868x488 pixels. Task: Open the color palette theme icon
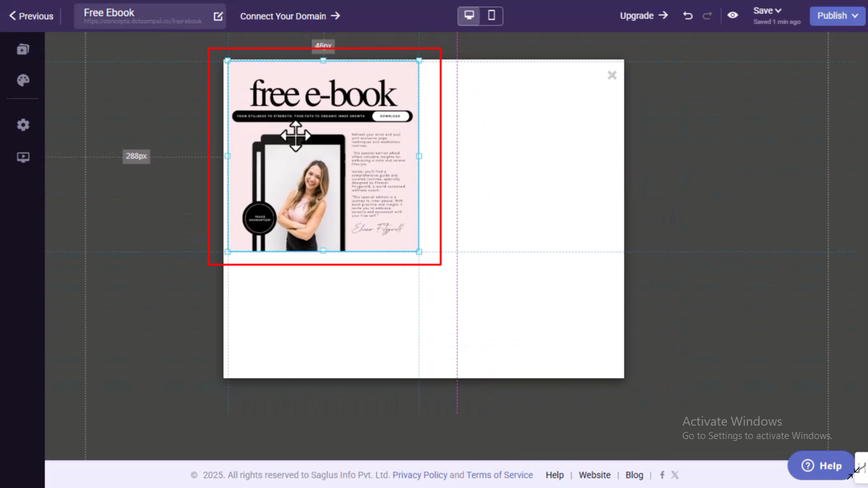point(23,80)
